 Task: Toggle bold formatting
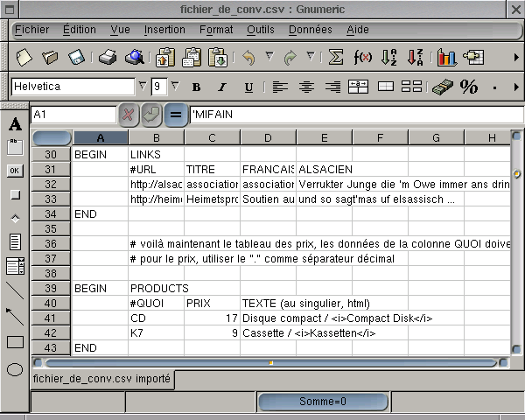point(196,87)
